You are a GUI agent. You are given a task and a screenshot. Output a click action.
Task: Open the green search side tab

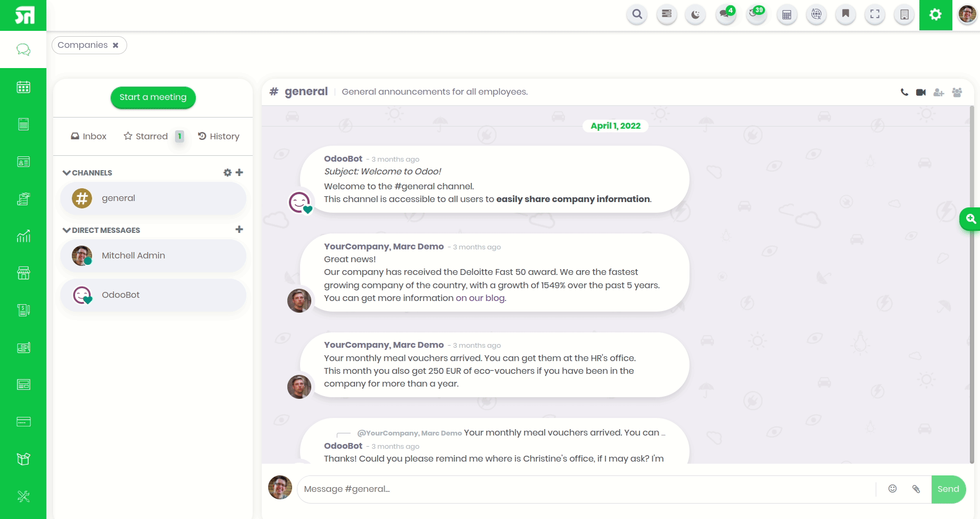pyautogui.click(x=970, y=219)
